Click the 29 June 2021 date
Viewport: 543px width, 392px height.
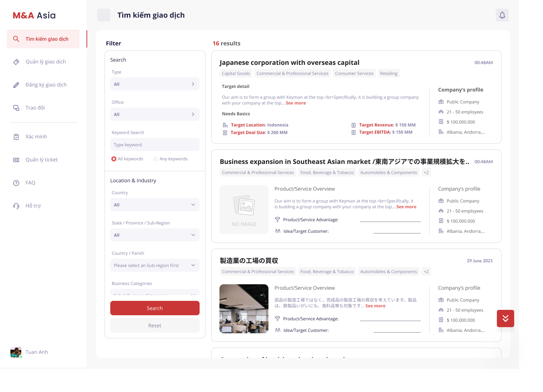click(480, 261)
